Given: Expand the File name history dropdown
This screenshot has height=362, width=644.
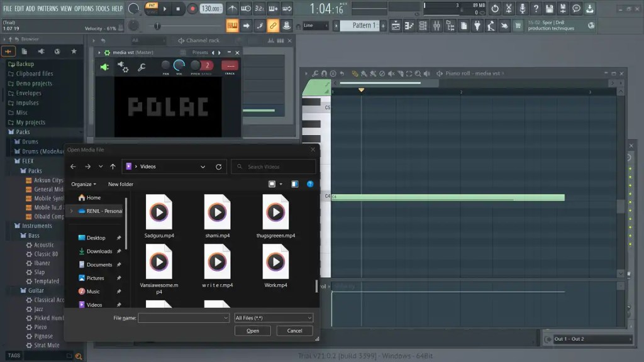Looking at the screenshot, I should click(x=226, y=317).
